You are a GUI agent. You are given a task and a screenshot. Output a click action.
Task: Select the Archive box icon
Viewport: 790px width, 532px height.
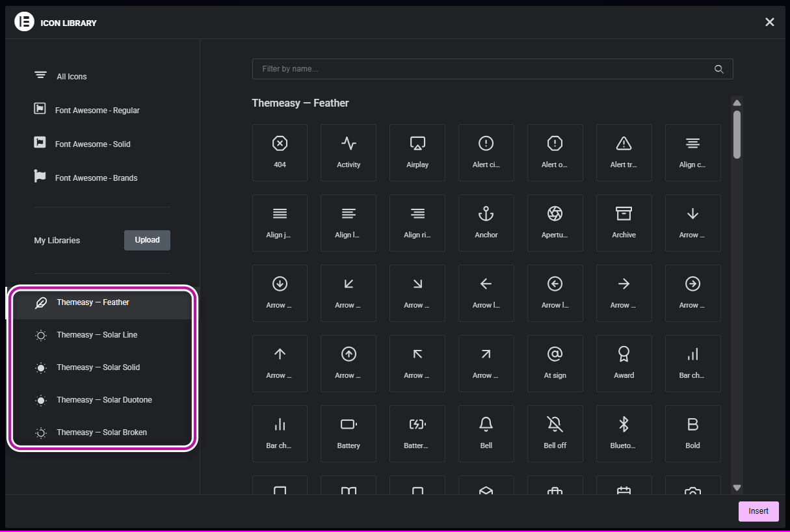click(624, 223)
